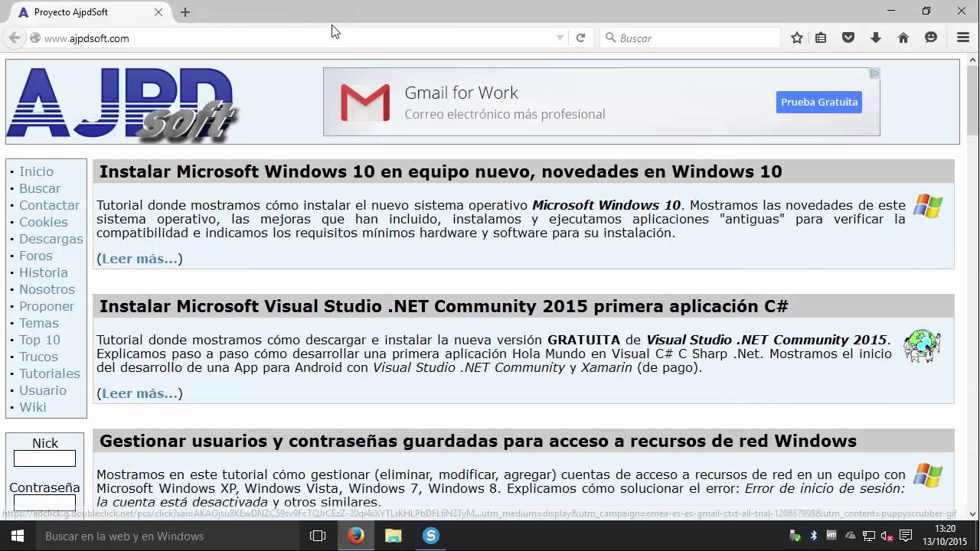Viewport: 980px width, 551px height.
Task: Click the VMware tray icon
Action: tap(831, 535)
